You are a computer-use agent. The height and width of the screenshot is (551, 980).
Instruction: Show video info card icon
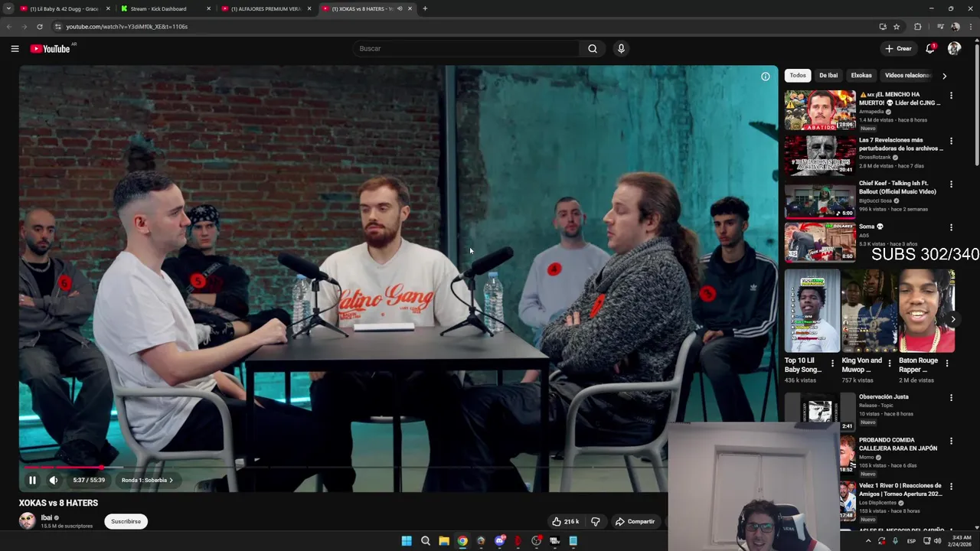(765, 77)
